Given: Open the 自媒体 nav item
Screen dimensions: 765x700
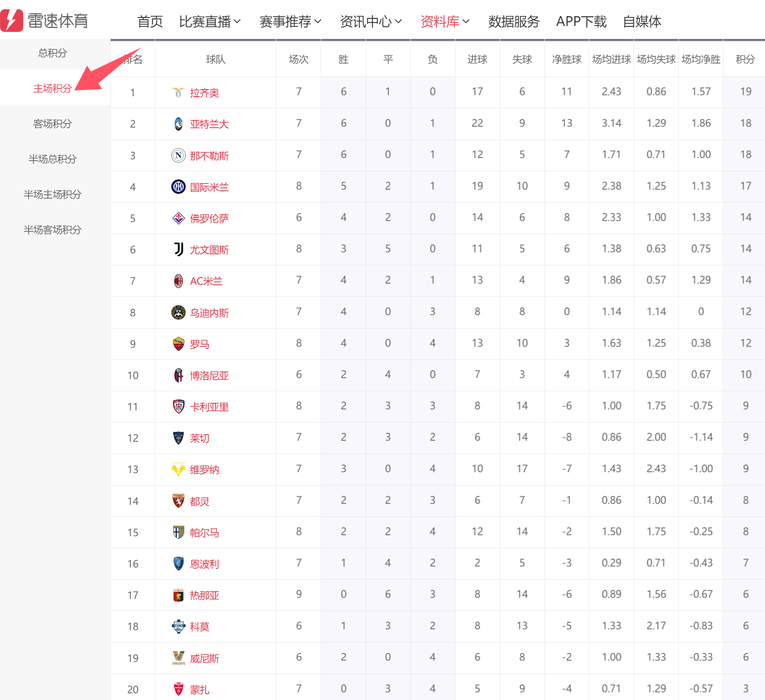Looking at the screenshot, I should click(x=642, y=21).
